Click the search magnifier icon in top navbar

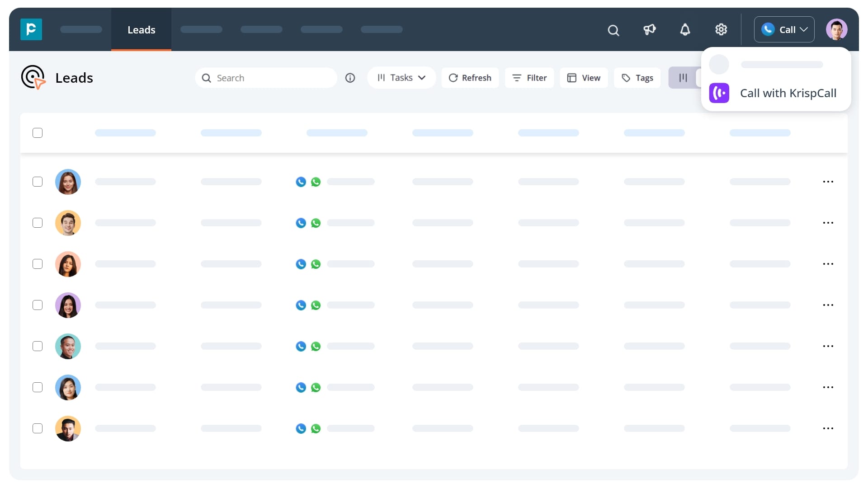point(613,30)
